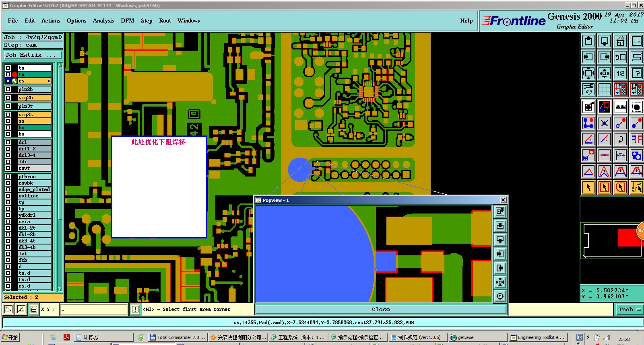Click the Popview zoom out bottom icon
Screen dimensions: 644x345
[x=500, y=296]
